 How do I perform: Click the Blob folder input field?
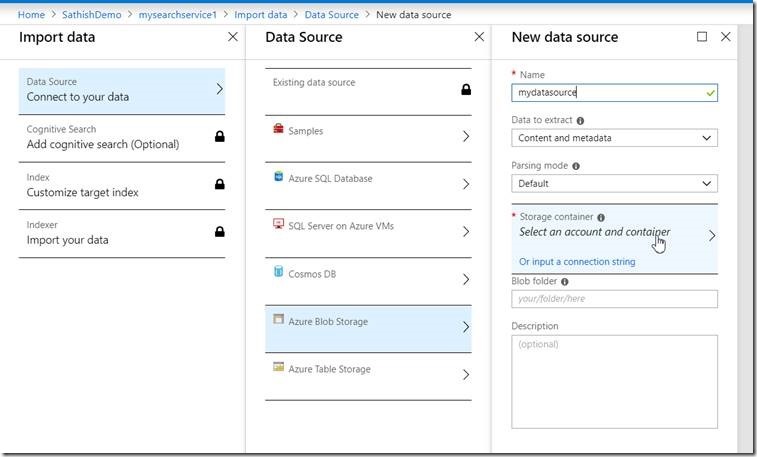(614, 299)
